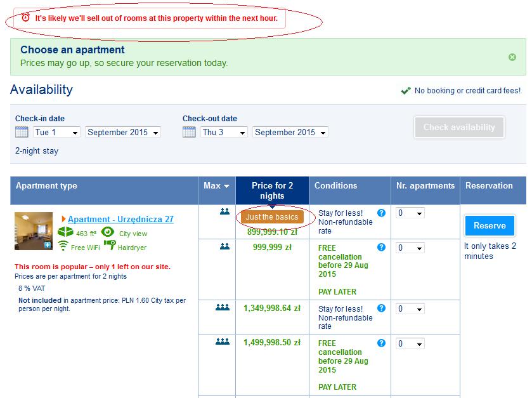
Task: Open apartment count dropdown for 999,999 zł rate
Action: point(410,248)
